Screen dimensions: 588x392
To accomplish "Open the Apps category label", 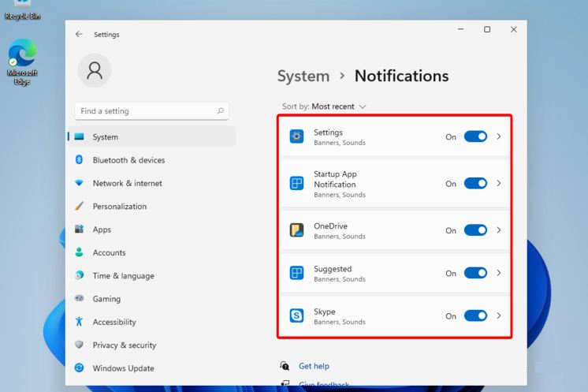I will point(102,230).
